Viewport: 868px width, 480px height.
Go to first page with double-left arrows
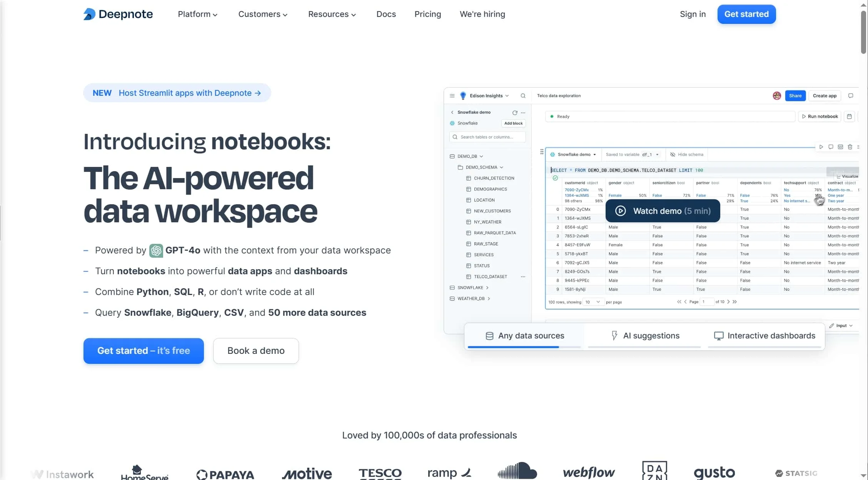click(679, 302)
